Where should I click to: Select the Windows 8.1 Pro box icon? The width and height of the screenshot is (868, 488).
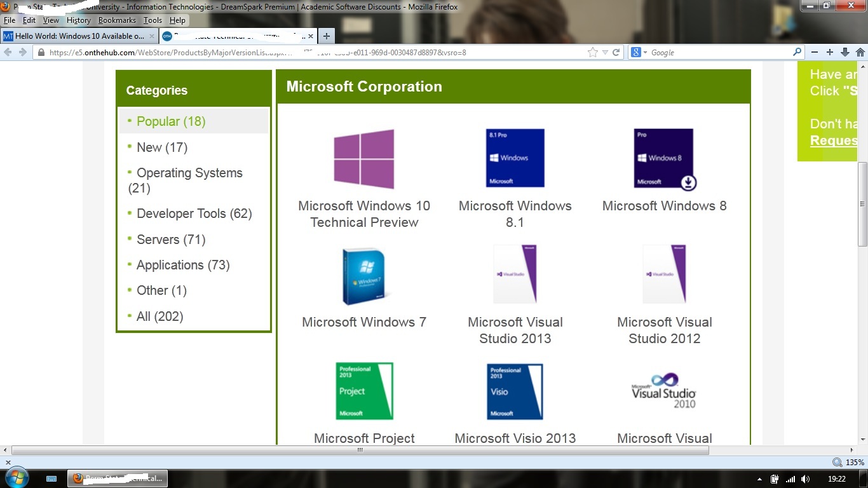click(x=515, y=158)
